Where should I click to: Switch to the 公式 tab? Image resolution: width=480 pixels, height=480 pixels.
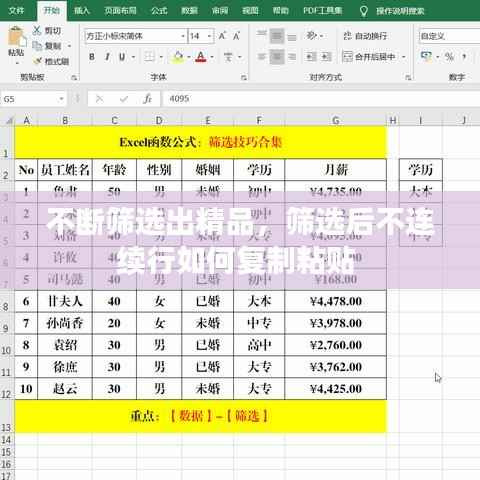(159, 11)
